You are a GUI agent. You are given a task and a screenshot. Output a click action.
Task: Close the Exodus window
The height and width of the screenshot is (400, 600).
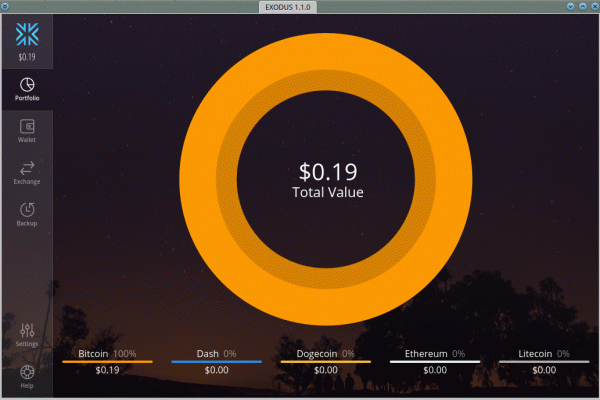[594, 7]
